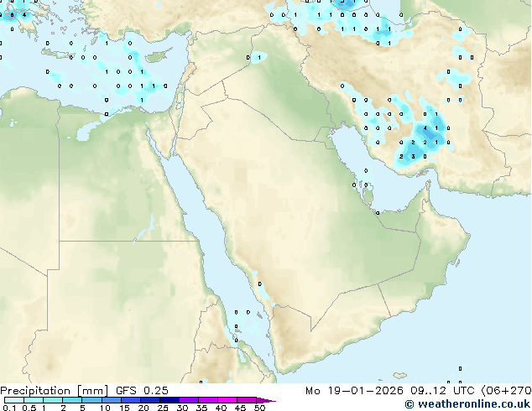Click the '10' legend scale label
Screen dimensions: 532x411
105,408
